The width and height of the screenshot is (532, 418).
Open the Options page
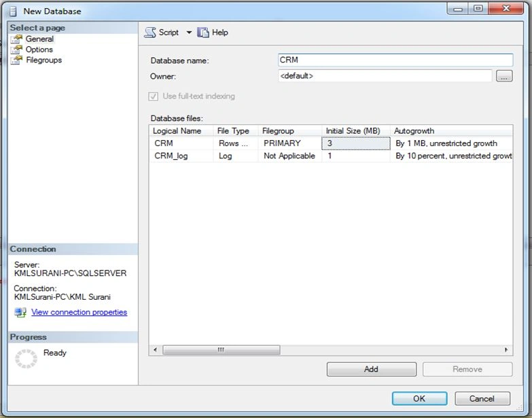click(x=39, y=50)
